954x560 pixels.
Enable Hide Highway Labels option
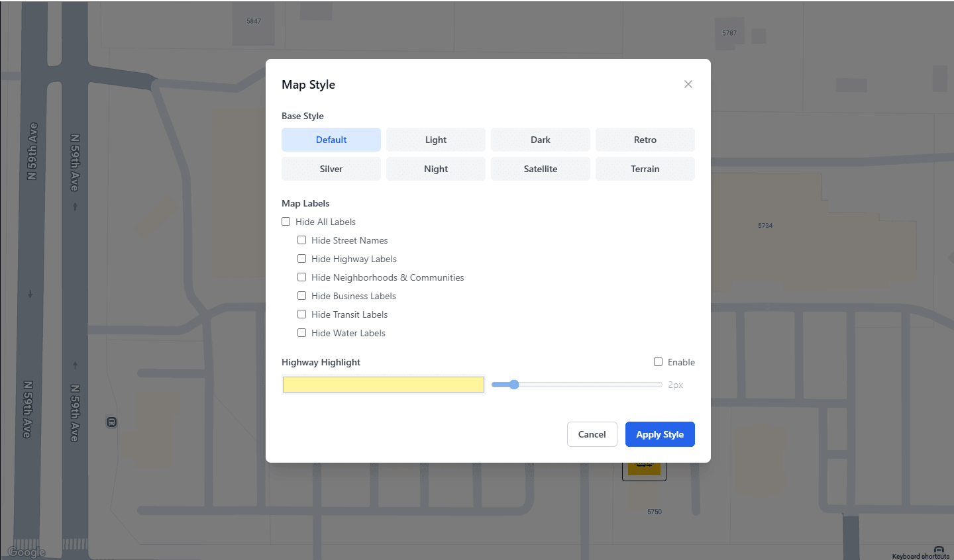(302, 259)
